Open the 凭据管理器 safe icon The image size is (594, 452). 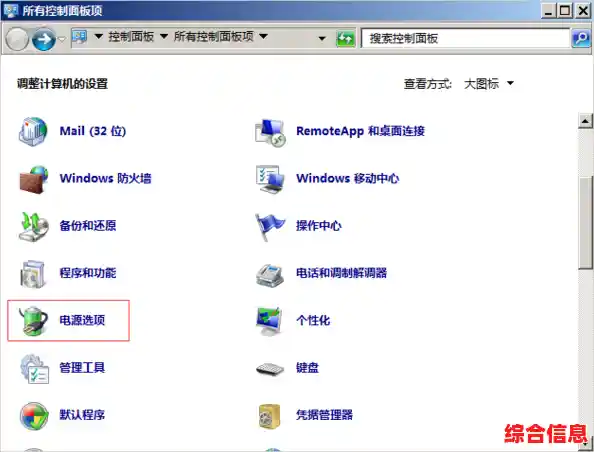pyautogui.click(x=269, y=416)
